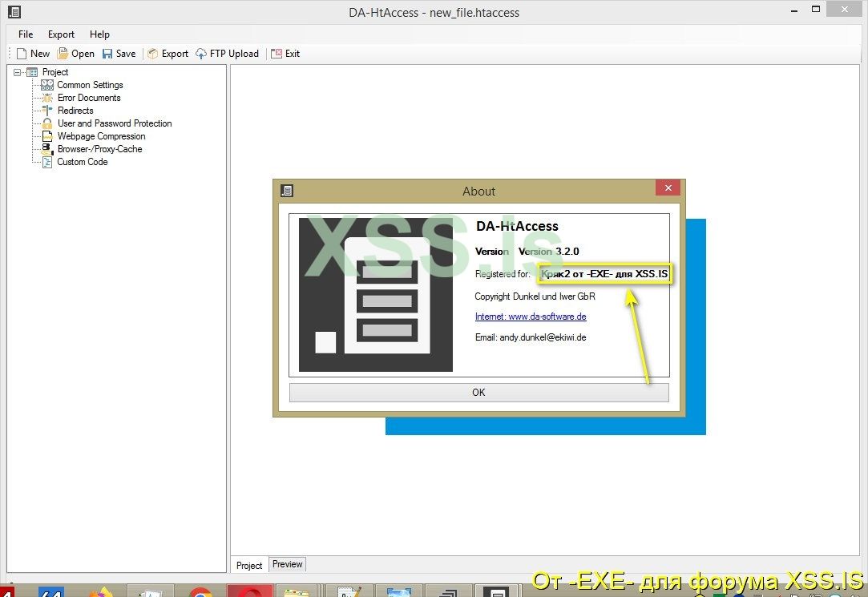Collapse the Project tree node
This screenshot has height=597, width=868.
coord(17,72)
